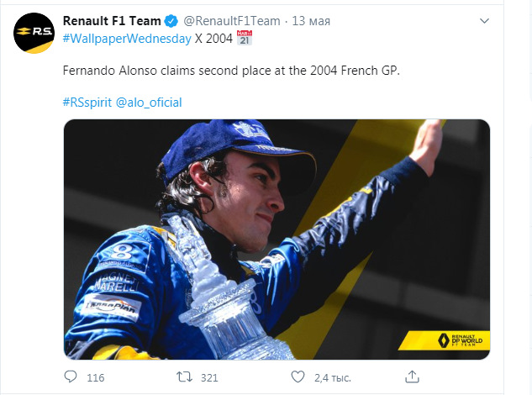The width and height of the screenshot is (532, 395).
Task: Click the share tweet icon
Action: [413, 377]
